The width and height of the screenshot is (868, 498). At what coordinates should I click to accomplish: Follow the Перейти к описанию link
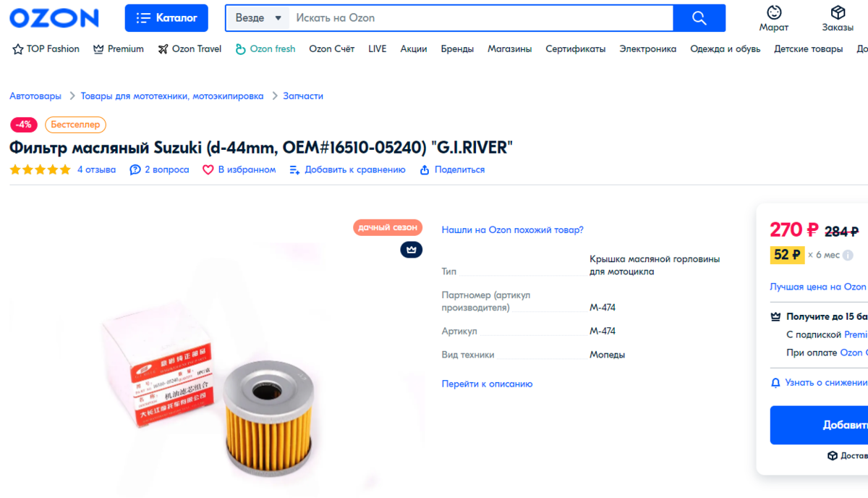(487, 384)
